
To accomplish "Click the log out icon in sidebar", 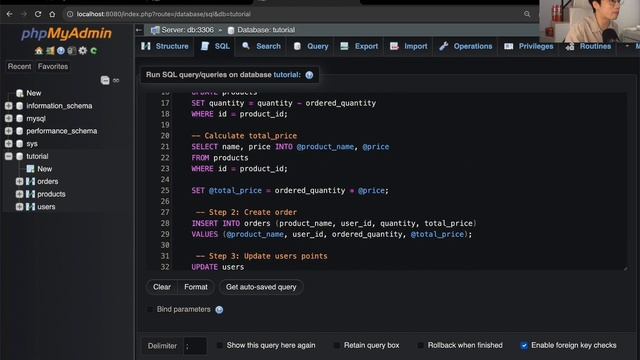I will point(50,51).
